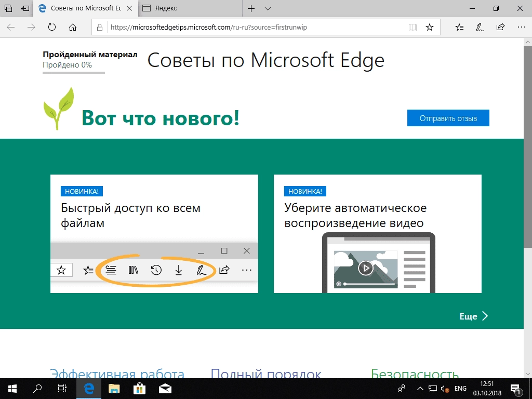Share this page
The height and width of the screenshot is (399, 532).
[x=500, y=27]
